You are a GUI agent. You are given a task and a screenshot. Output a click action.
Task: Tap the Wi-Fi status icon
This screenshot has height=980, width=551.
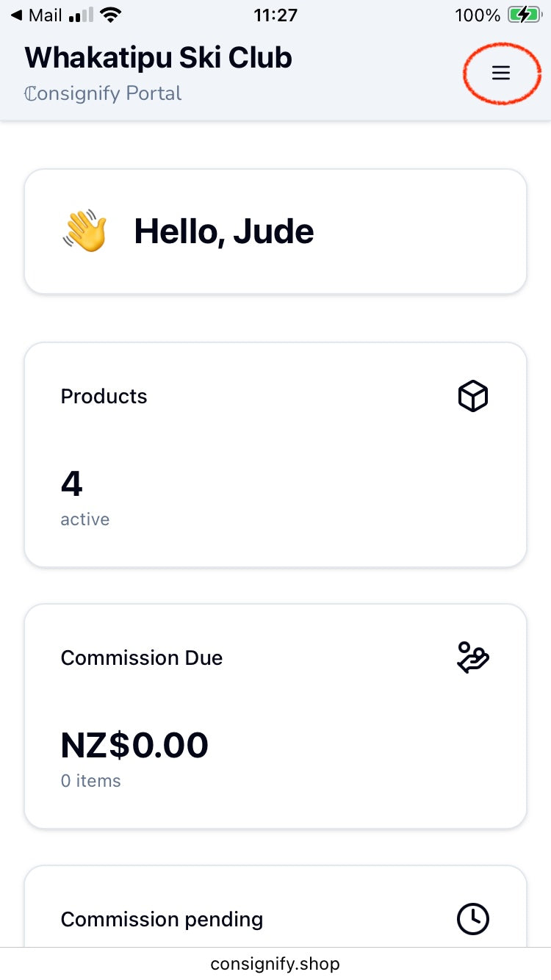click(x=111, y=15)
